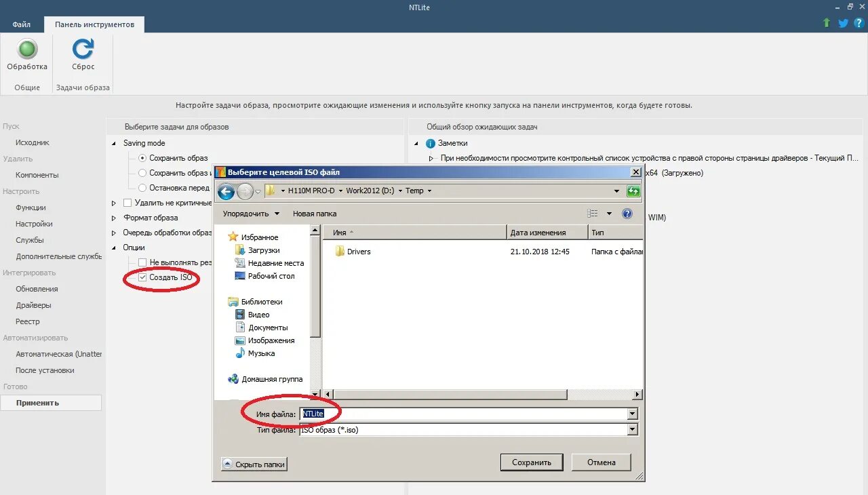Open the view options icon in dialog

(593, 214)
